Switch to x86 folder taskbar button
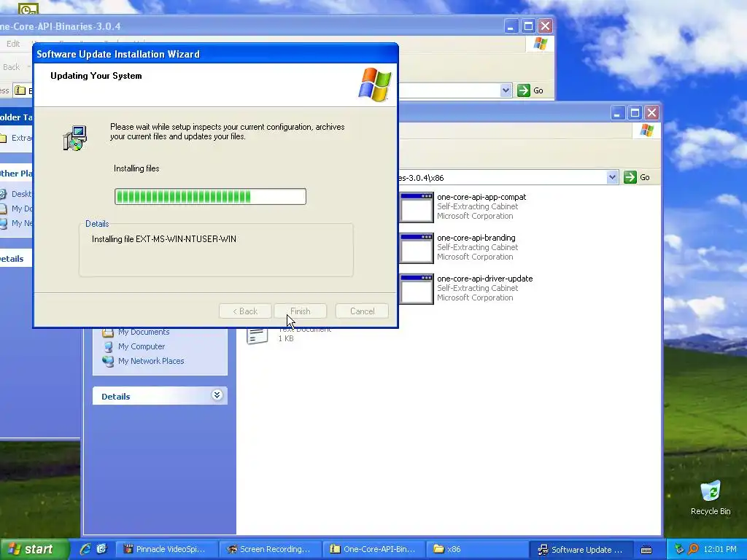Viewport: 747px width, 560px height. (477, 549)
